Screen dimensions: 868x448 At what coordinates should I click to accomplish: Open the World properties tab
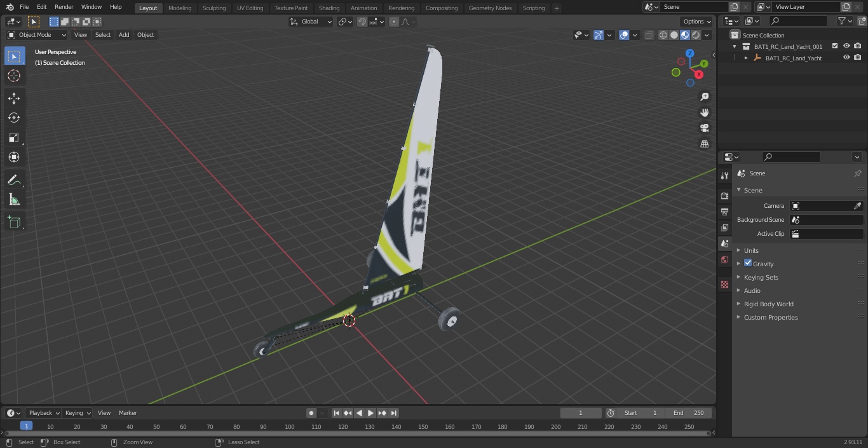click(724, 260)
